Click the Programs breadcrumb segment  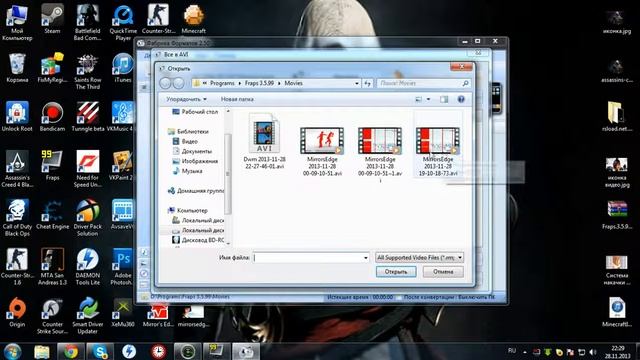222,83
